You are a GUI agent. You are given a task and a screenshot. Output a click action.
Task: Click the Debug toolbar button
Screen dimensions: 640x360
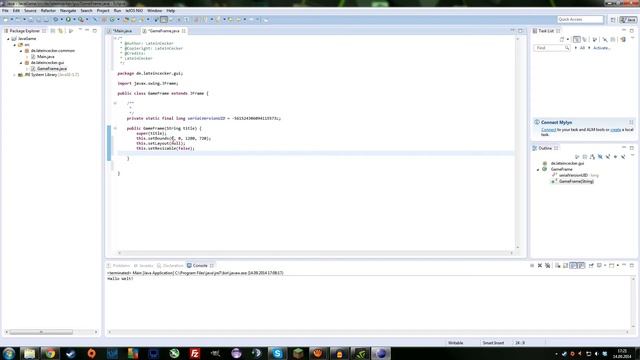56,20
